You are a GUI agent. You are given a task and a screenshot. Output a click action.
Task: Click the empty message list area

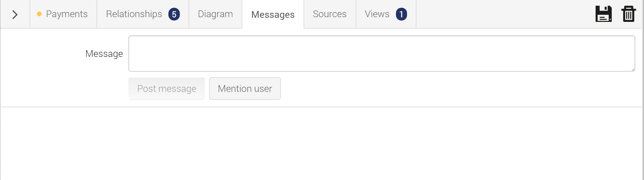click(x=321, y=144)
